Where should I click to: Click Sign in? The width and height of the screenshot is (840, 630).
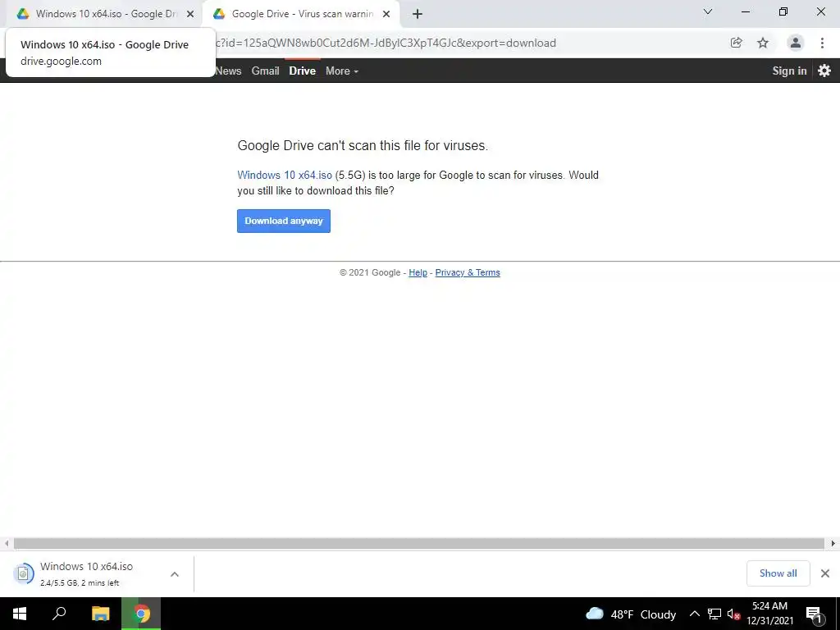click(x=789, y=71)
